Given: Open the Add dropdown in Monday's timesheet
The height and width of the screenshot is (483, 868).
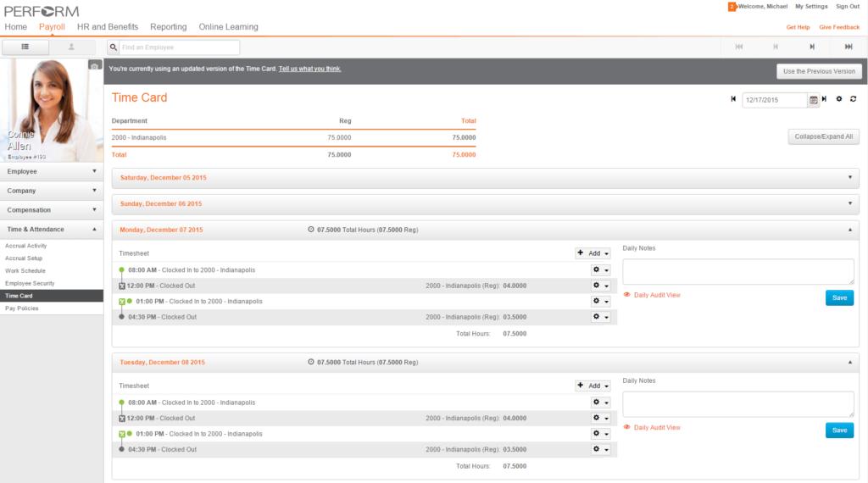Looking at the screenshot, I should 593,253.
